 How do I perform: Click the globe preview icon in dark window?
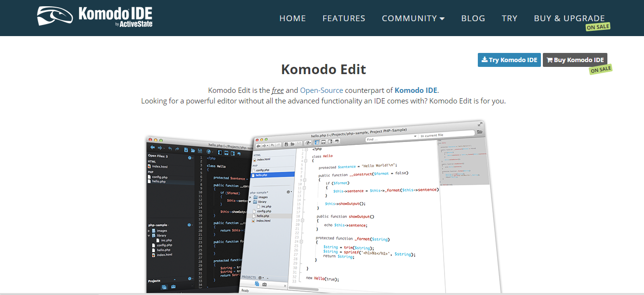tap(209, 152)
